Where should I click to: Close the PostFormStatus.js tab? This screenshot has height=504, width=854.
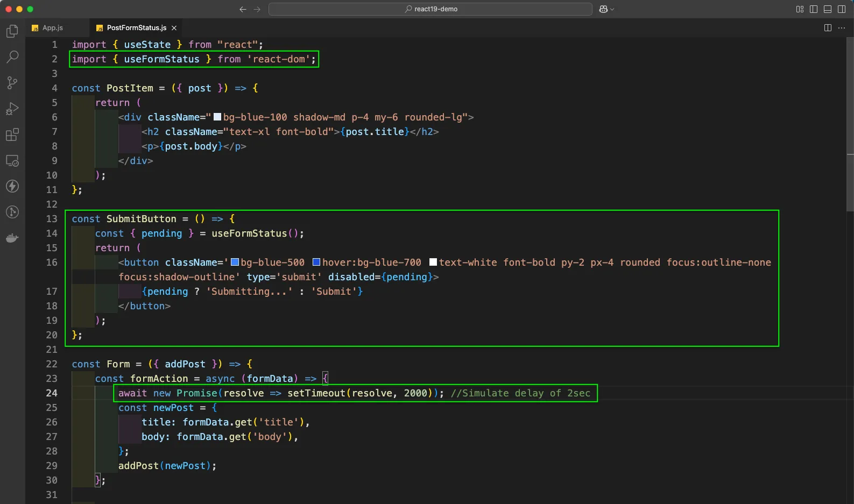(x=174, y=28)
